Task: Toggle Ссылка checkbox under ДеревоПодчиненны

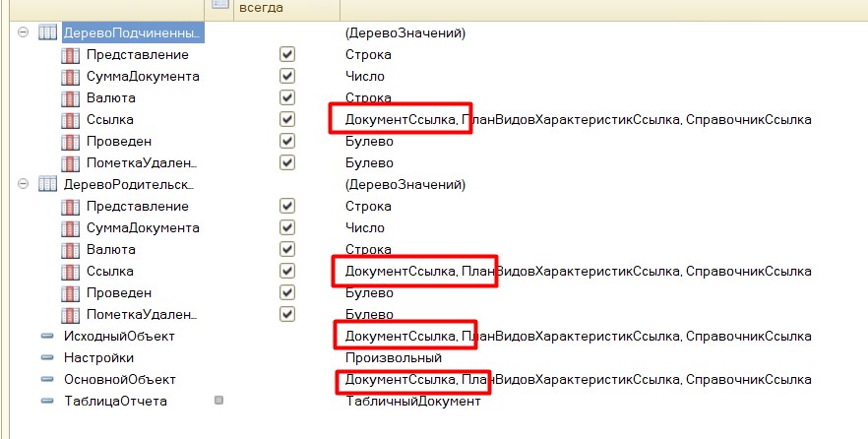Action: coord(287,119)
